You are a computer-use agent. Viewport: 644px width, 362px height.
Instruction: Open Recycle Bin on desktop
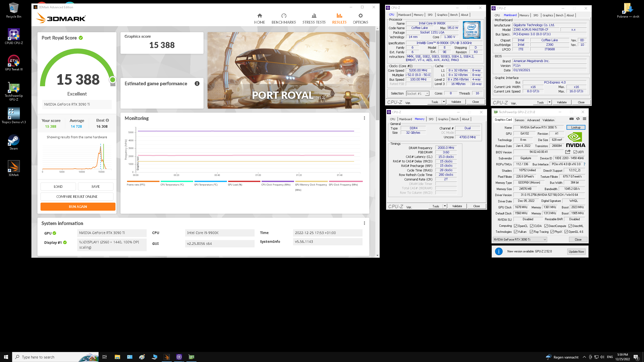pyautogui.click(x=14, y=10)
